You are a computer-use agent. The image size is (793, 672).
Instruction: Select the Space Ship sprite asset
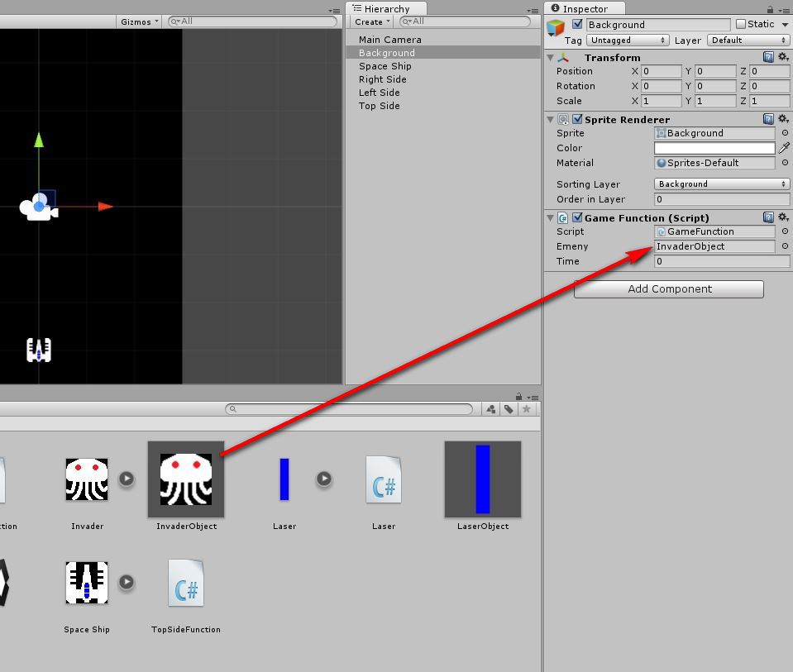click(87, 583)
